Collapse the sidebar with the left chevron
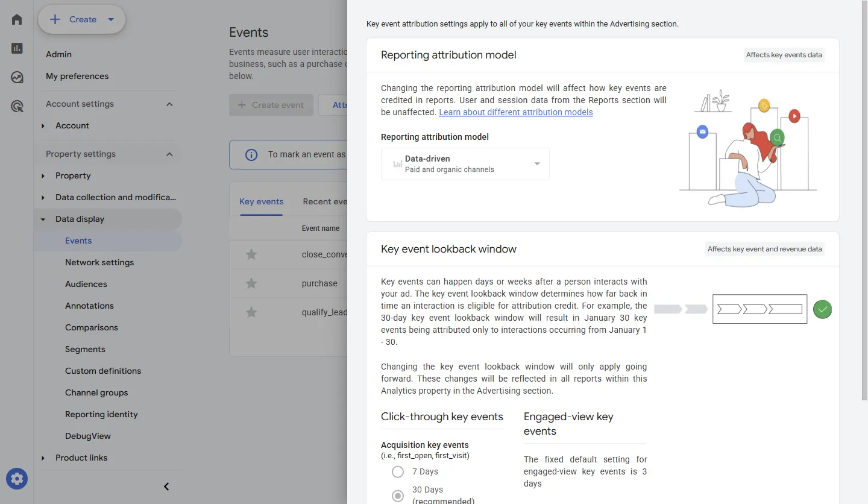Image resolution: width=868 pixels, height=504 pixels. 167,487
